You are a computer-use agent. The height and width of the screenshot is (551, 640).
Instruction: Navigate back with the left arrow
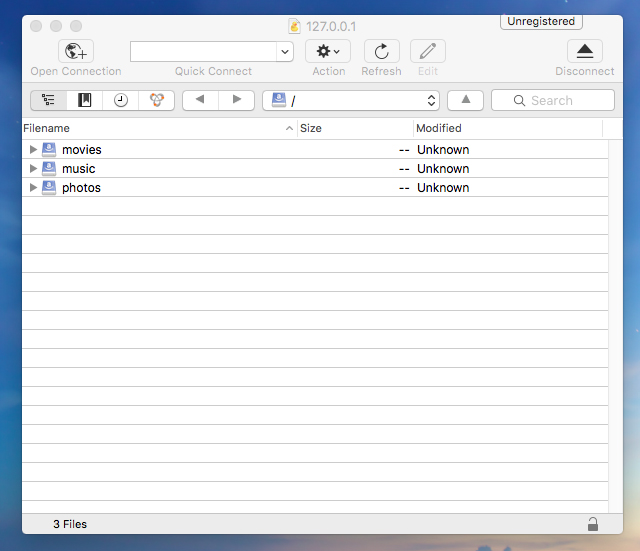click(x=200, y=100)
